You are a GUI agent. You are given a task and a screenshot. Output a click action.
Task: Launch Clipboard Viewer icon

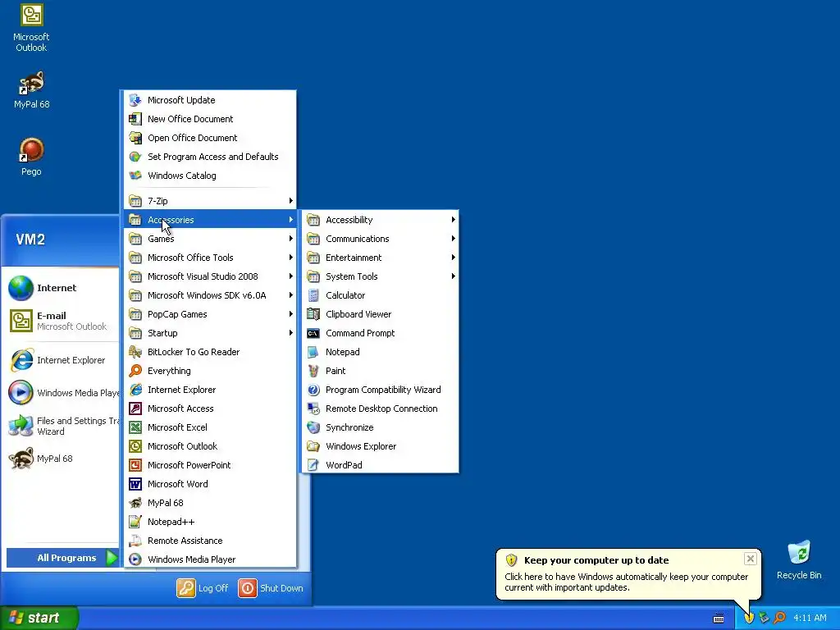coord(313,314)
